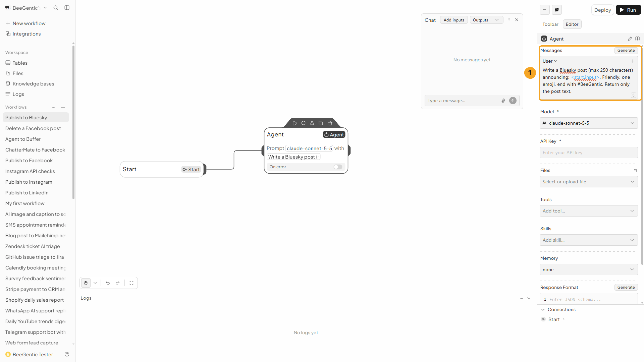Click the attach file paperclip in chat
The image size is (644, 362).
pyautogui.click(x=503, y=101)
